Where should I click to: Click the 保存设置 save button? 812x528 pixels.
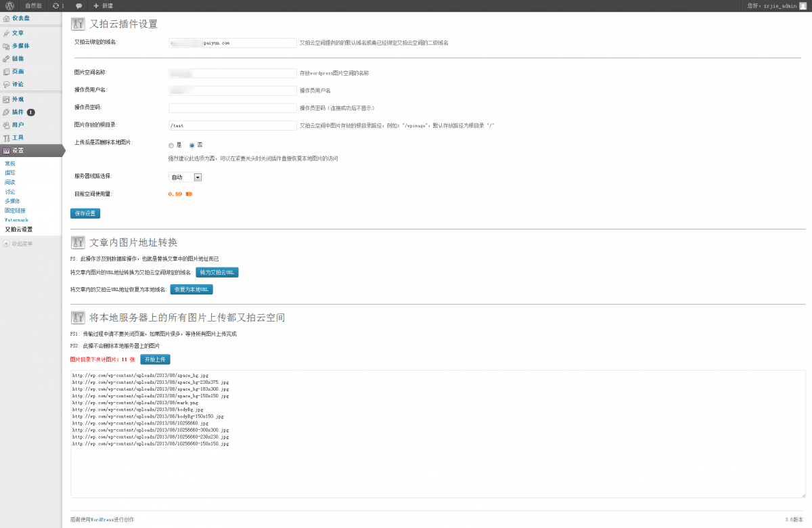(x=85, y=213)
